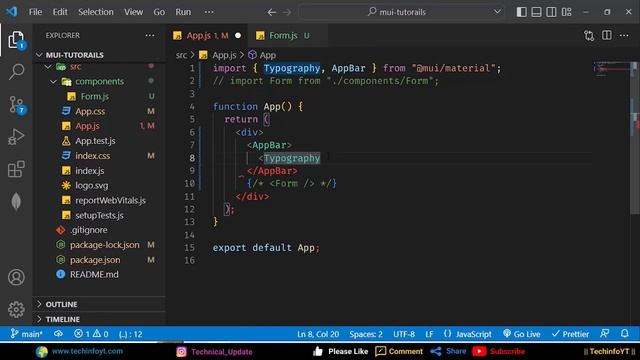Show errors and warnings count

(x=91, y=334)
